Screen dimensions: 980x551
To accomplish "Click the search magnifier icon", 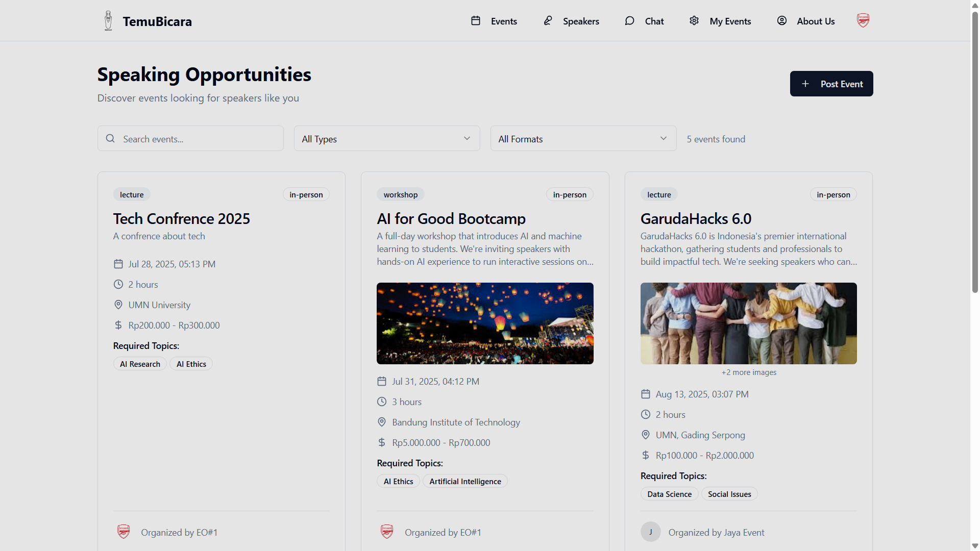I will (x=110, y=139).
